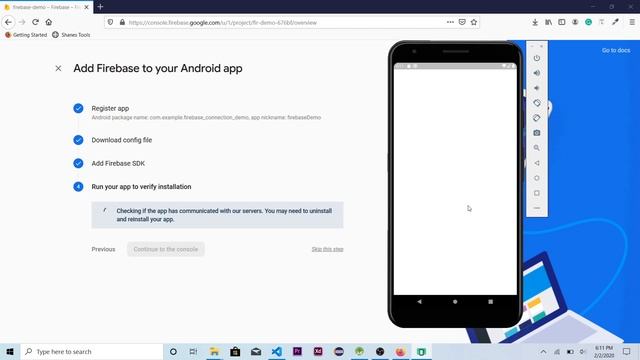Open the taskbar clock and date

click(604, 351)
